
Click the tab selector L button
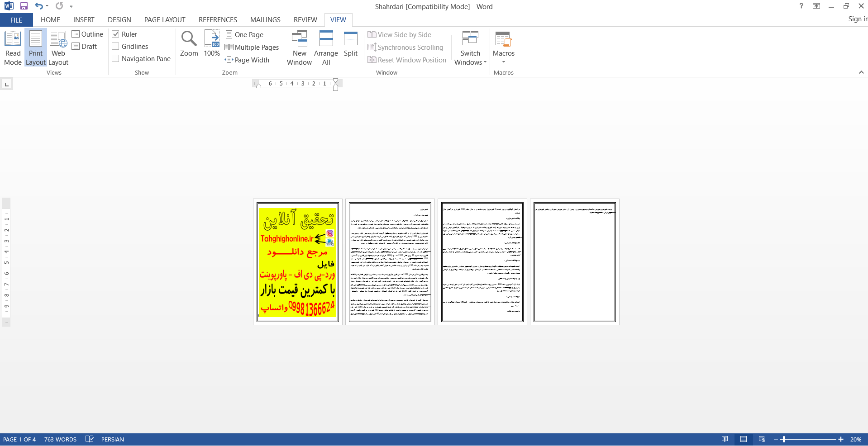pyautogui.click(x=6, y=84)
